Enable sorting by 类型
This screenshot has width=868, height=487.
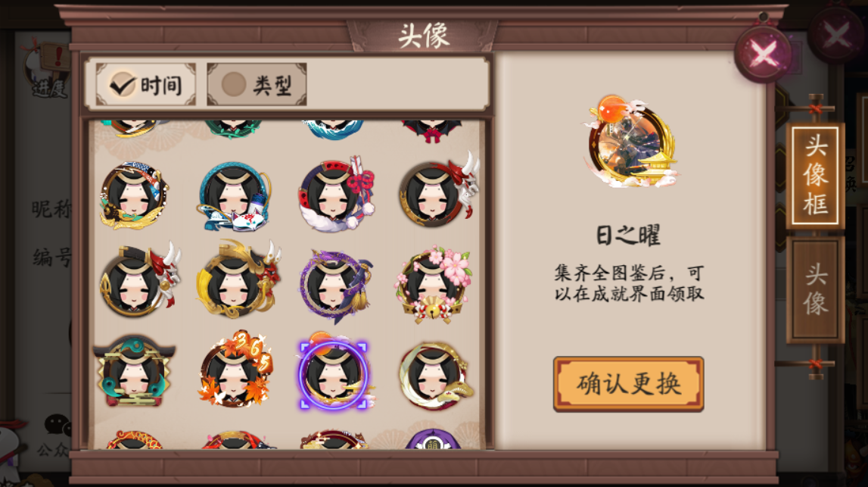tap(257, 84)
